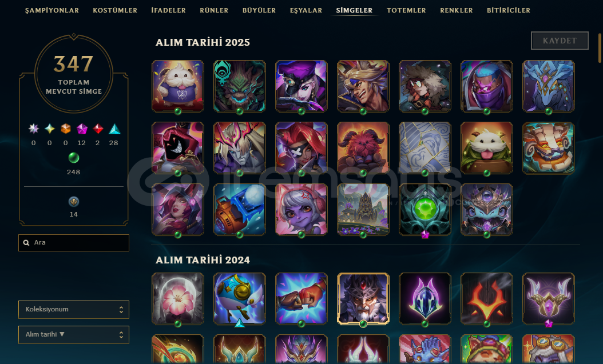
Task: Click the green gem rarity filter
Action: (x=73, y=158)
